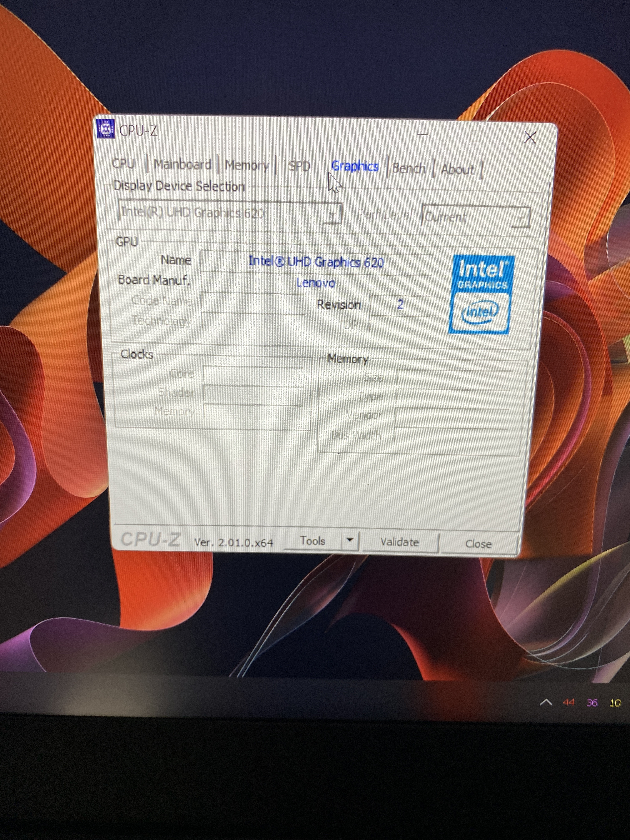Viewport: 630px width, 840px height.
Task: Close window with the X button
Action: 530,137
